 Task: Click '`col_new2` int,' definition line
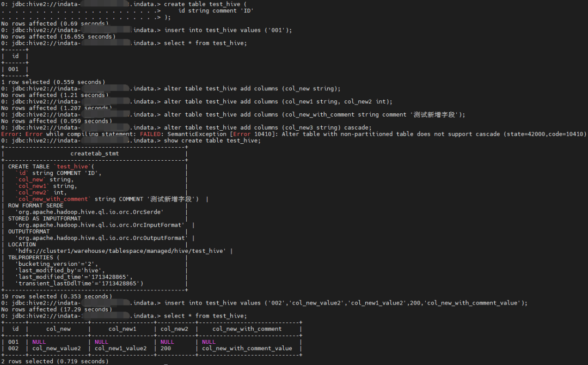[x=41, y=193]
